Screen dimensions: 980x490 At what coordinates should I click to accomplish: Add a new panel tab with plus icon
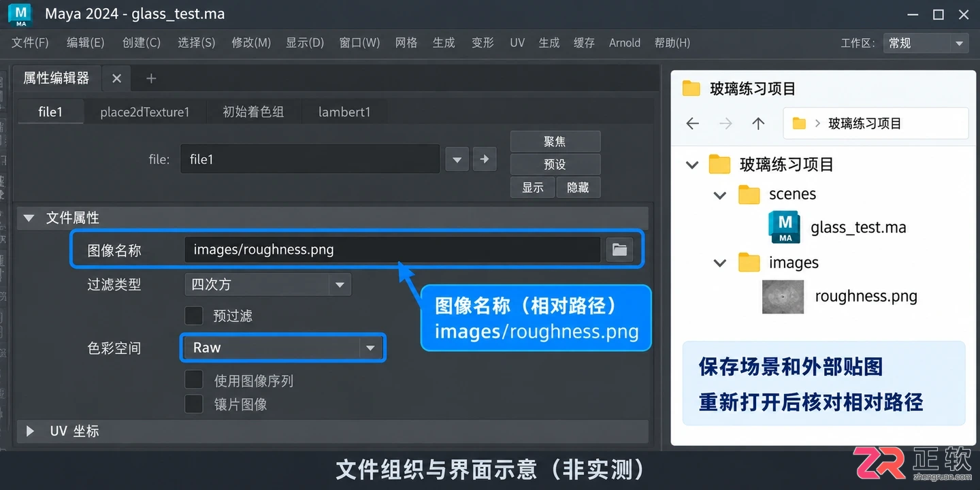point(151,79)
